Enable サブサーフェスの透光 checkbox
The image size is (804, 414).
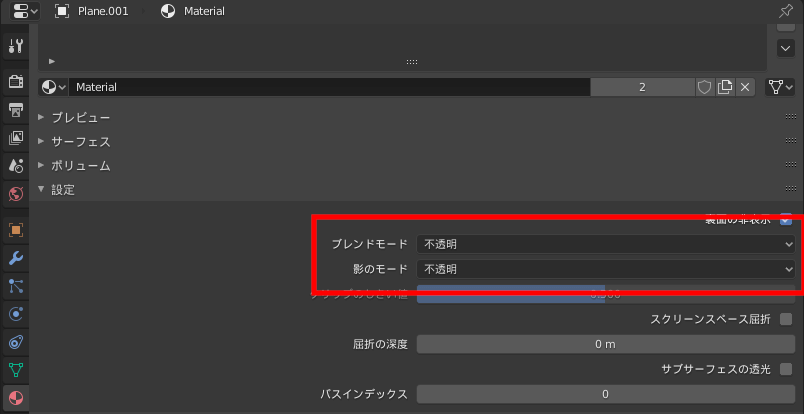(x=786, y=369)
